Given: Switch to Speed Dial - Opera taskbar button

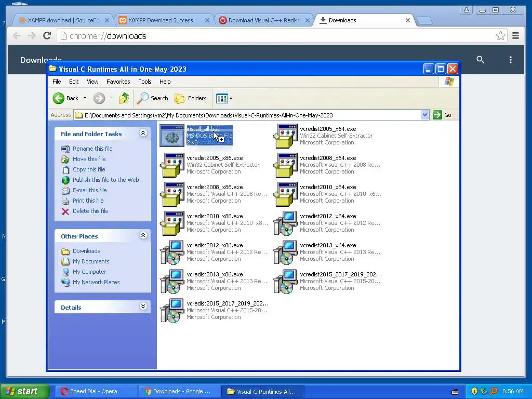Looking at the screenshot, I should [96, 392].
